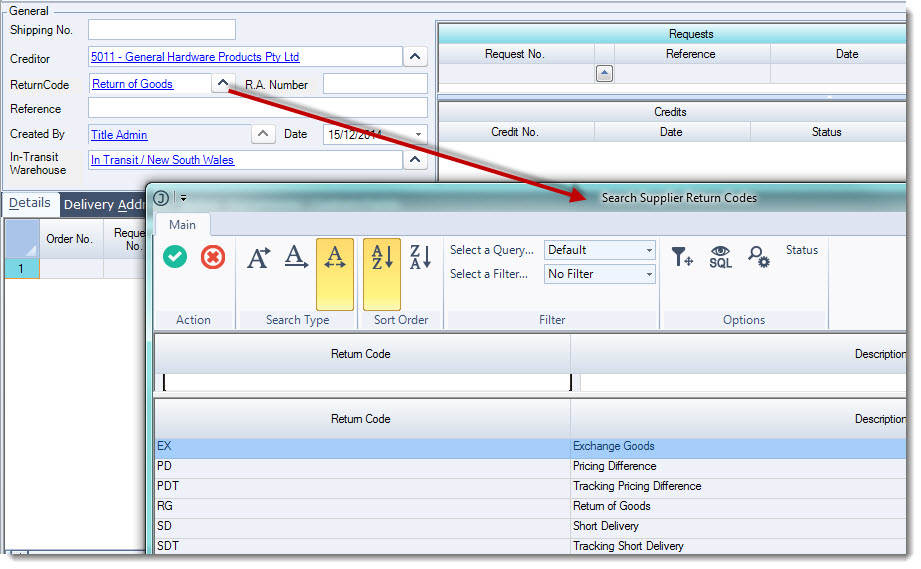Click the green OK checkmark icon
The width and height of the screenshot is (921, 569).
pos(175,257)
